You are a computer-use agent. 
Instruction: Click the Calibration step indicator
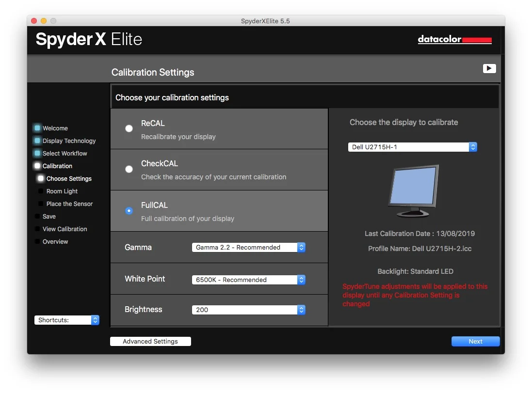pyautogui.click(x=37, y=166)
